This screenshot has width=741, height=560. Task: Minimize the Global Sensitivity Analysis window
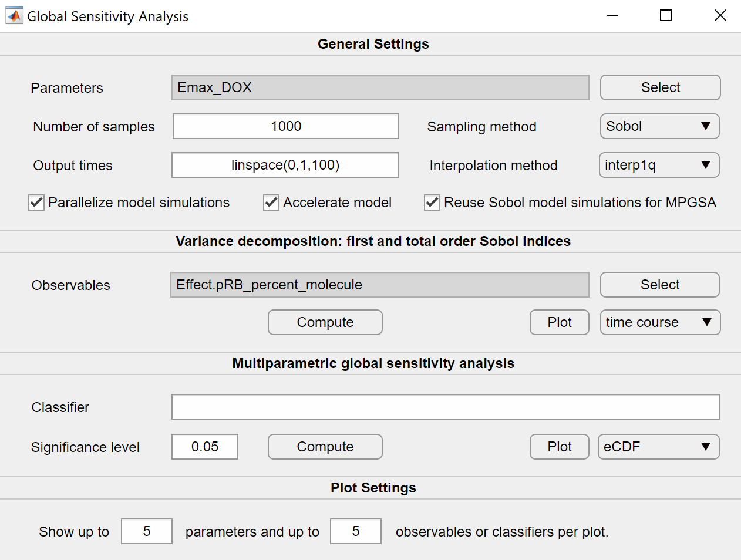(612, 16)
